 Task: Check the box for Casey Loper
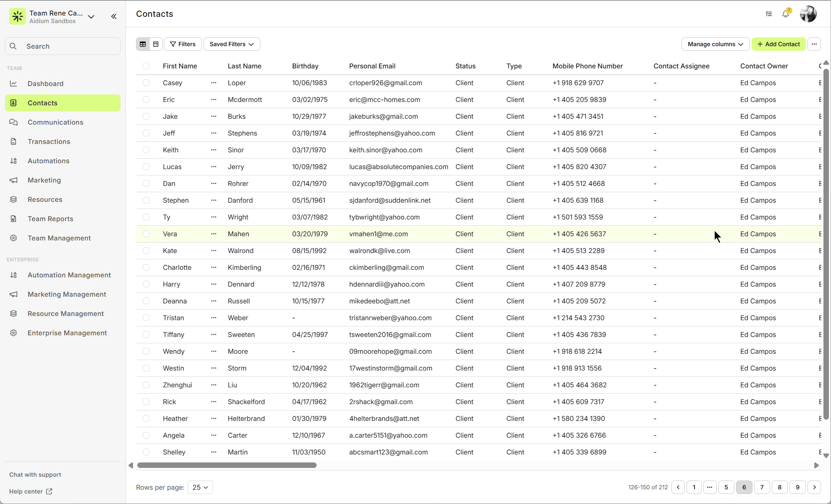146,83
